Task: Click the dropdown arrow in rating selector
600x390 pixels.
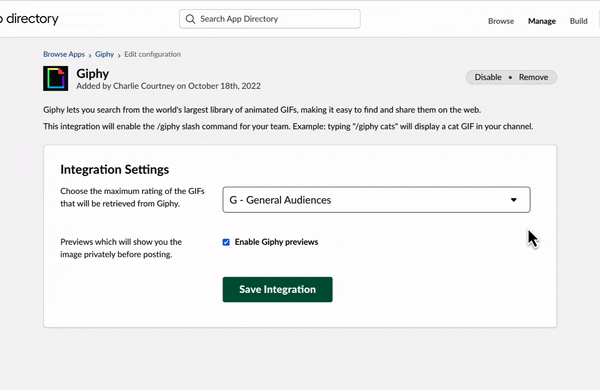Action: pyautogui.click(x=514, y=200)
